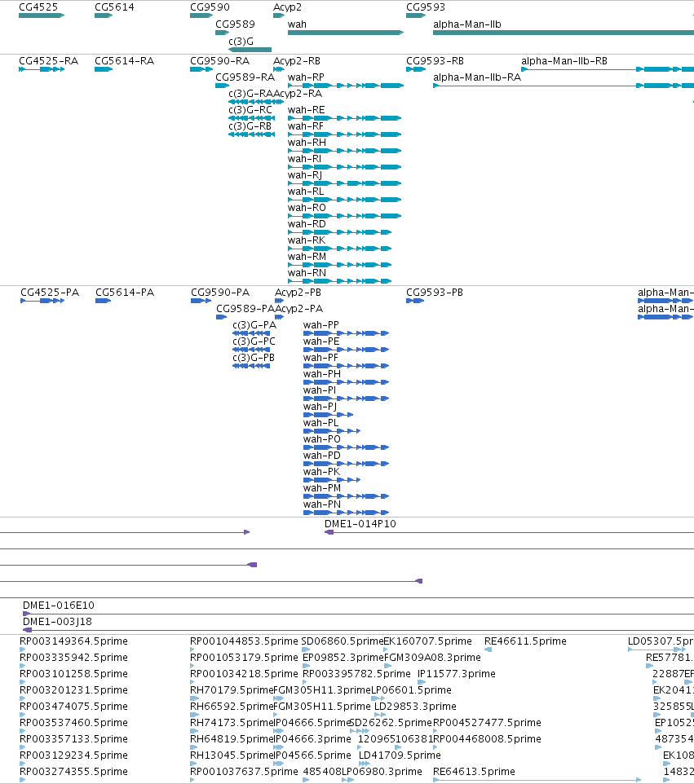Select the CG9593 gene label
This screenshot has width=694, height=784.
click(426, 7)
